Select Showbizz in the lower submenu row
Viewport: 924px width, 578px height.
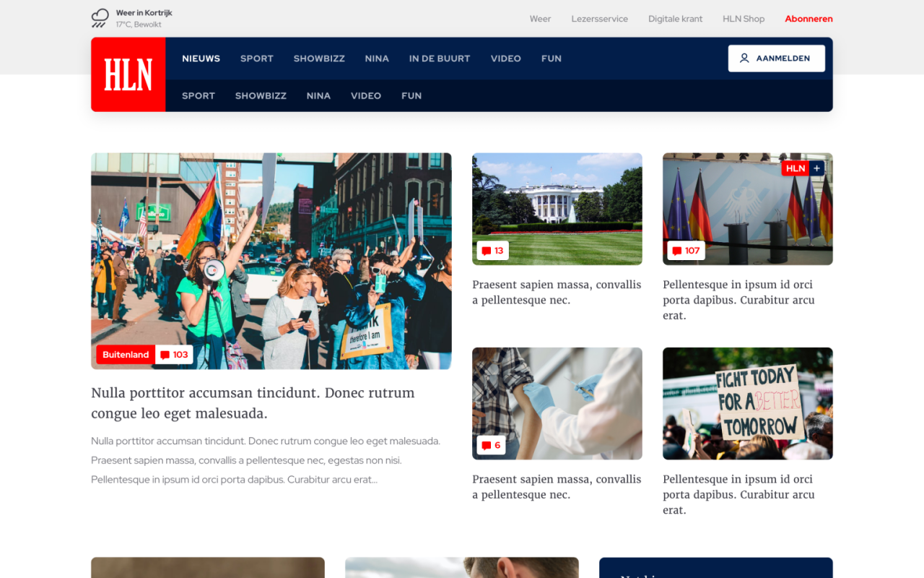[x=261, y=95]
